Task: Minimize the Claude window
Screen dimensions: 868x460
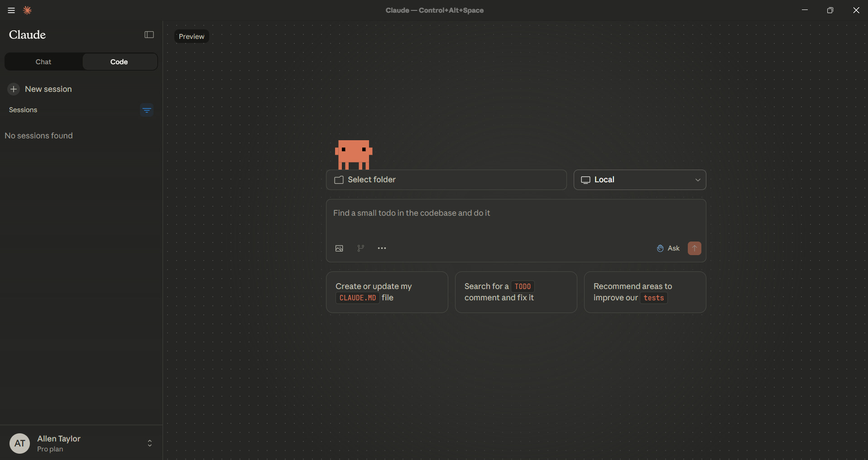Action: pyautogui.click(x=805, y=10)
